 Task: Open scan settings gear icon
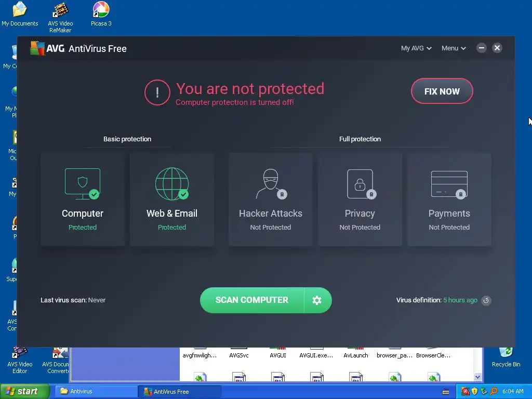[x=317, y=300]
